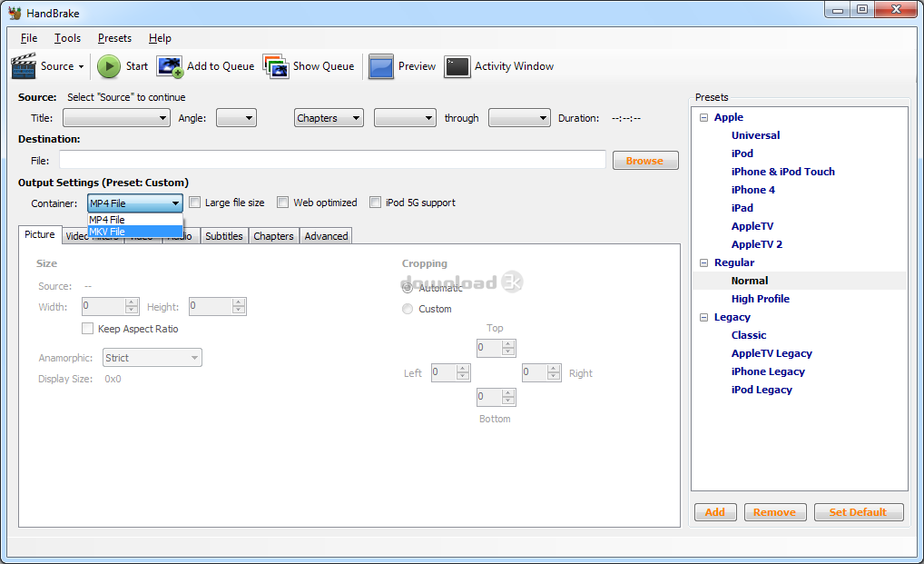The width and height of the screenshot is (924, 564).
Task: Open the Activity Window icon
Action: 457,65
